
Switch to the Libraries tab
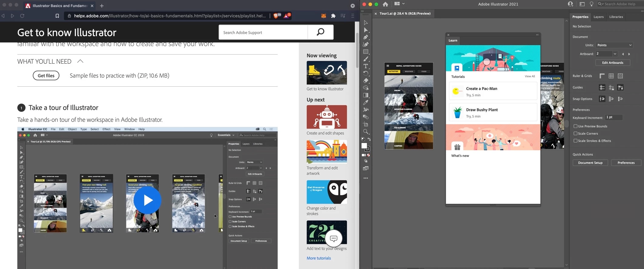616,17
